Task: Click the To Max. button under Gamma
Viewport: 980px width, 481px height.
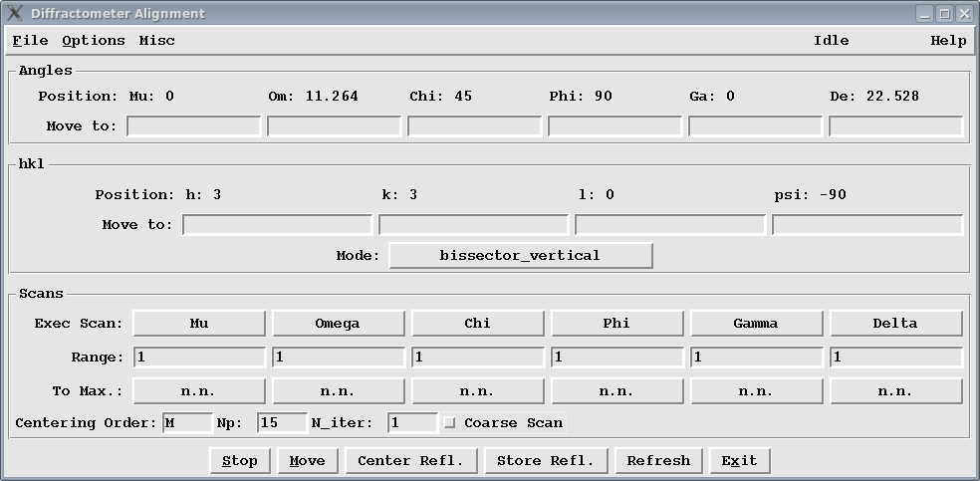Action: point(756,391)
